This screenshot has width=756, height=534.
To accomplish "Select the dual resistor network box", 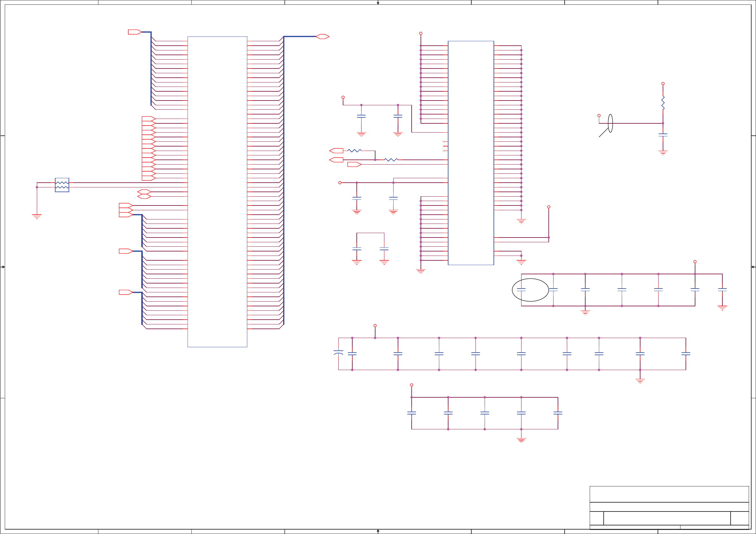I will (x=62, y=185).
